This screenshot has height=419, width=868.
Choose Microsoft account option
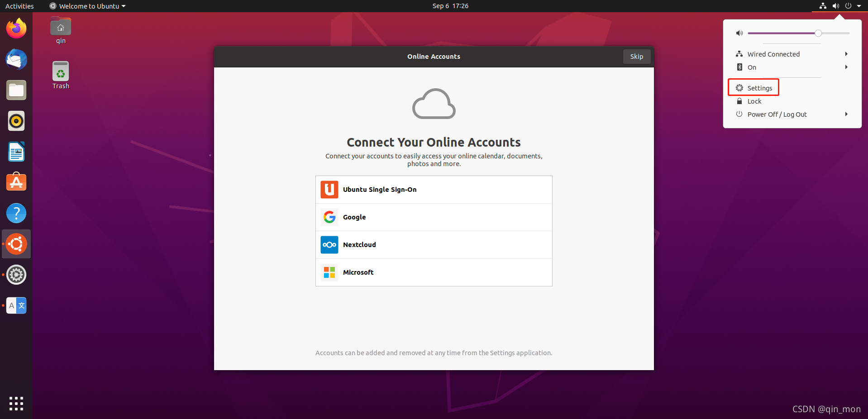pyautogui.click(x=434, y=272)
